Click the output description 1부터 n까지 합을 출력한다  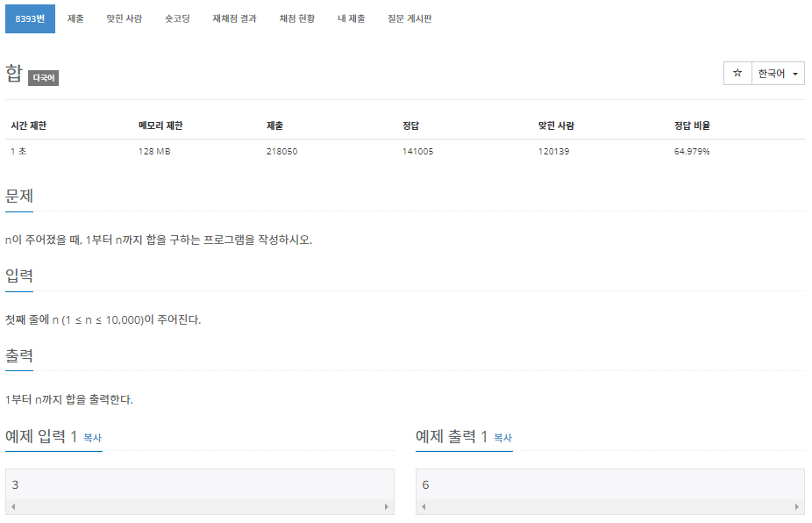[x=69, y=399]
